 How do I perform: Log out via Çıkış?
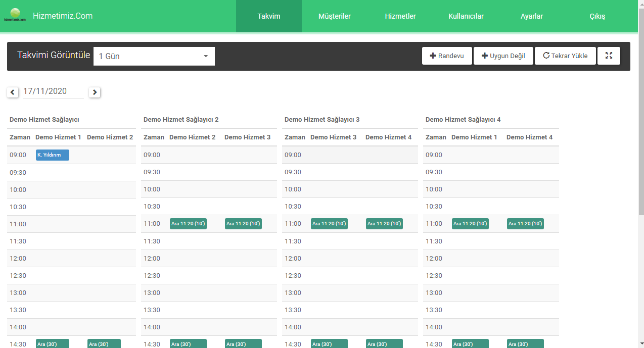[597, 16]
